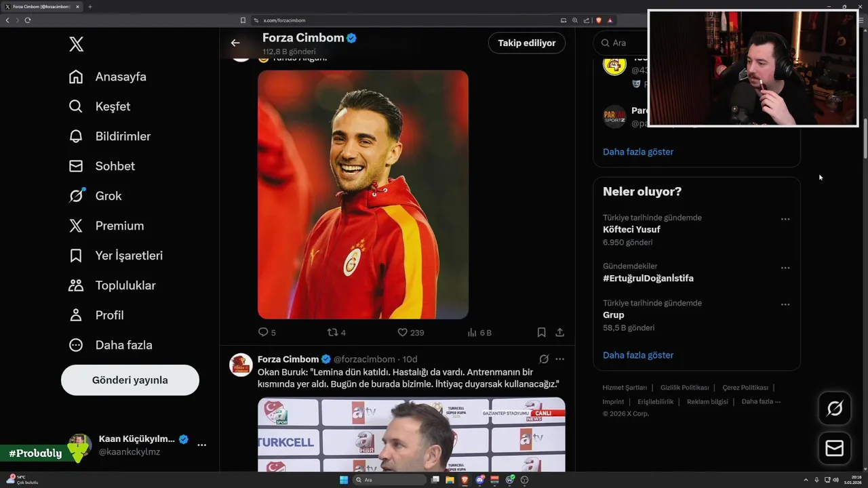Viewport: 868px width, 488px height.
Task: Open Reklam bilgisi footer link
Action: tap(707, 401)
